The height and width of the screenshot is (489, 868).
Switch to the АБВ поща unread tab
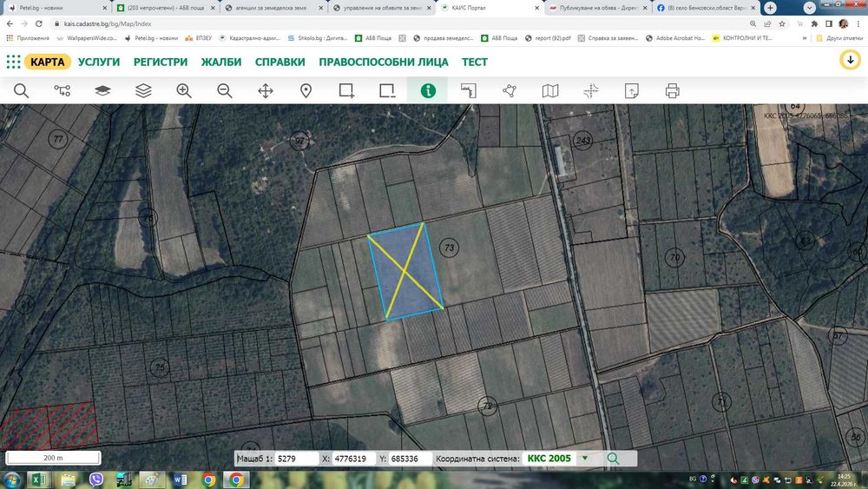pos(165,8)
